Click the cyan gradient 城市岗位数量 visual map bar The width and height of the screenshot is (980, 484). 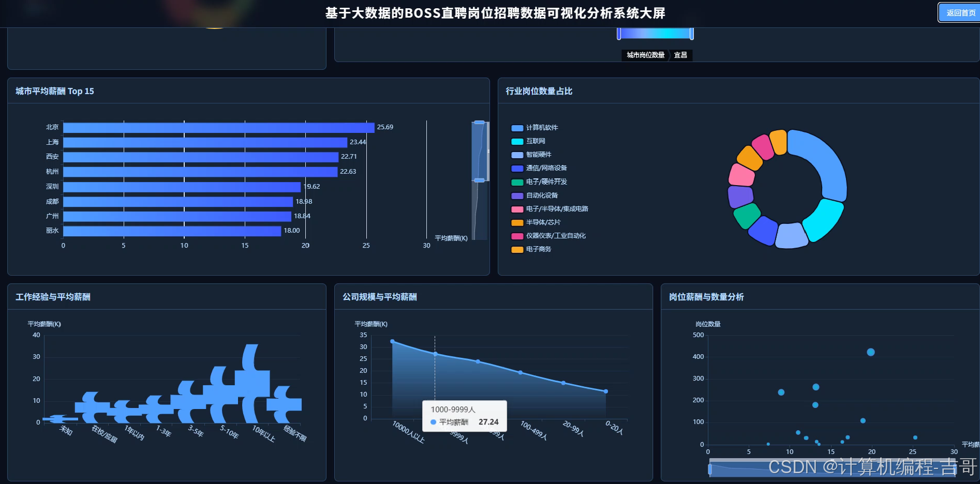[655, 34]
